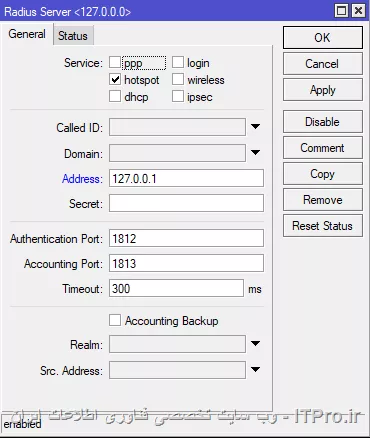This screenshot has width=370, height=438.
Task: Expand the Realm dropdown arrow
Action: pyautogui.click(x=255, y=344)
